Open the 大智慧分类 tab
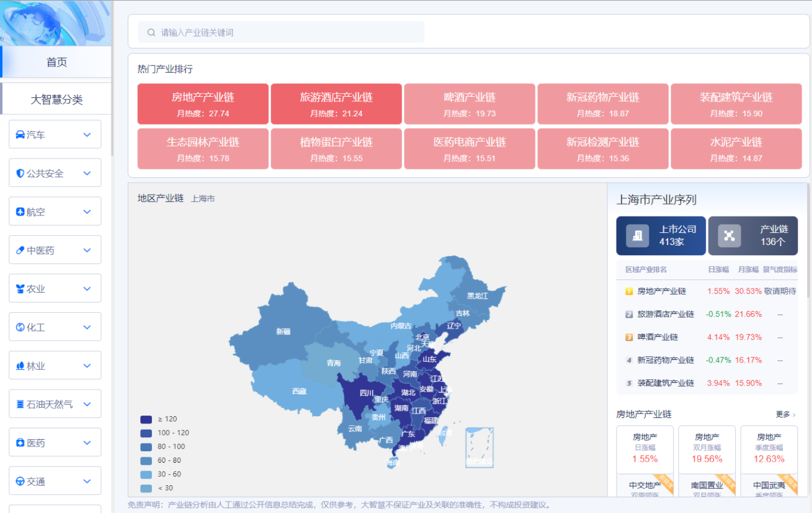Image resolution: width=812 pixels, height=513 pixels. pyautogui.click(x=56, y=99)
